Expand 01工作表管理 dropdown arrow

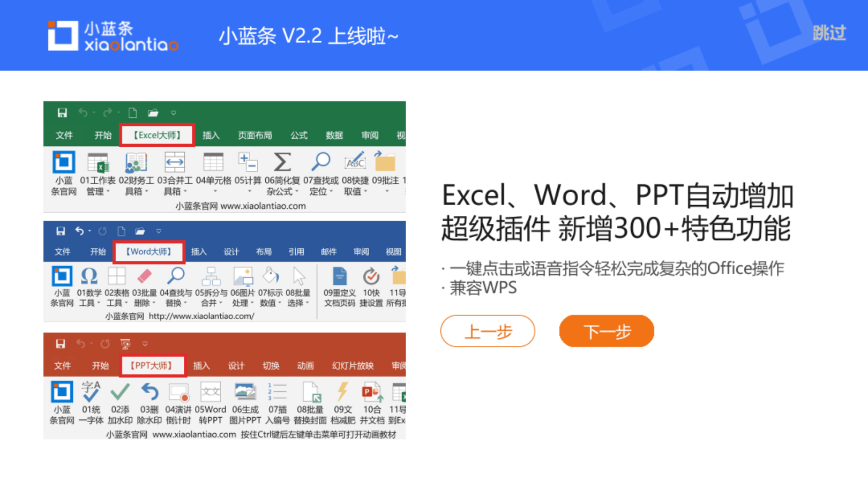pos(108,192)
